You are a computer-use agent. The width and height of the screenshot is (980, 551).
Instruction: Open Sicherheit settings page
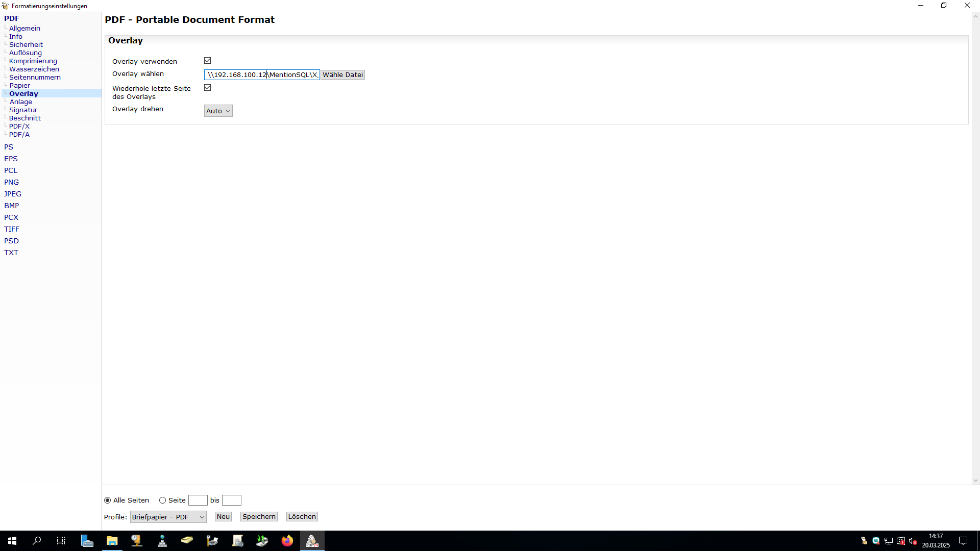tap(26, 45)
